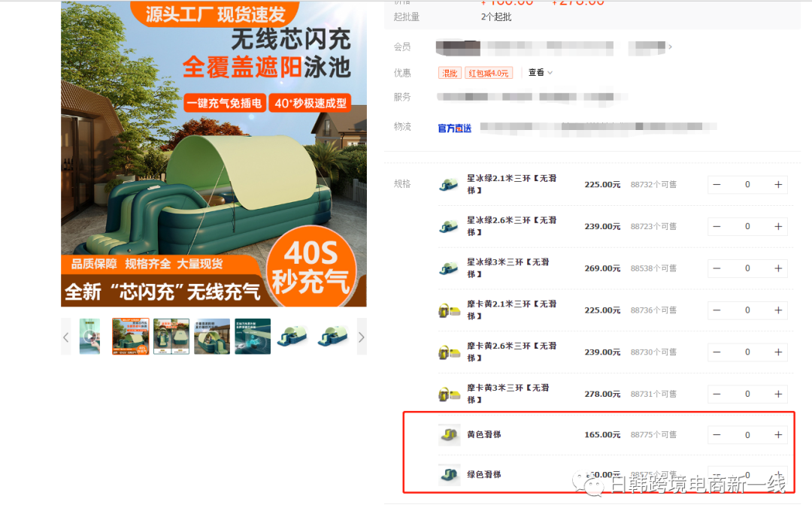Click plus icon for 摩卡黄2.6米三环 variant
This screenshot has height=520, width=812.
(x=778, y=352)
